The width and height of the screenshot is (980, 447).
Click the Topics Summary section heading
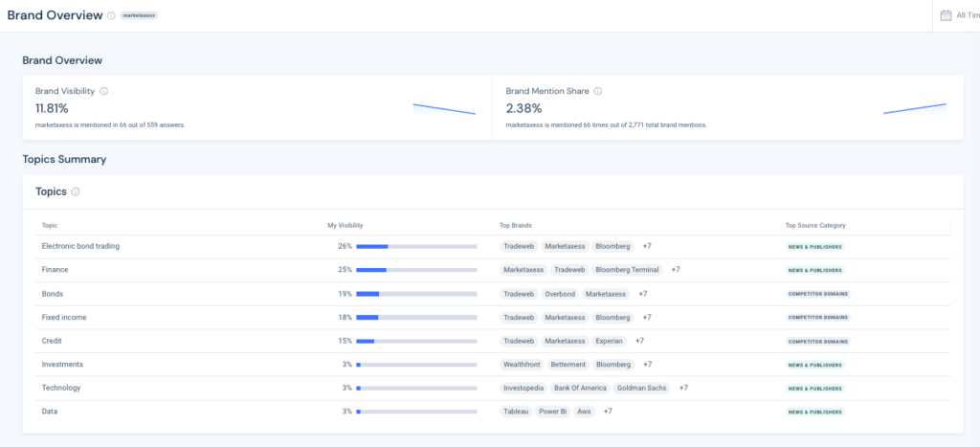click(x=64, y=160)
